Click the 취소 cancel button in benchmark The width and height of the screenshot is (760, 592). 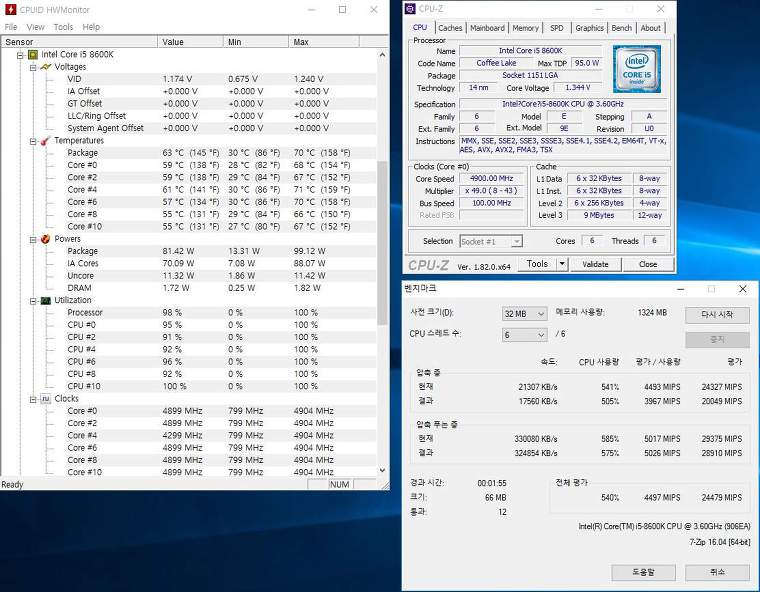717,572
